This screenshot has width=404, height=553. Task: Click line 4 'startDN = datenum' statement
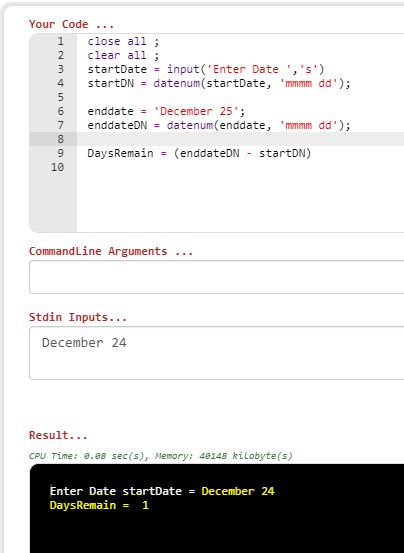click(x=219, y=83)
